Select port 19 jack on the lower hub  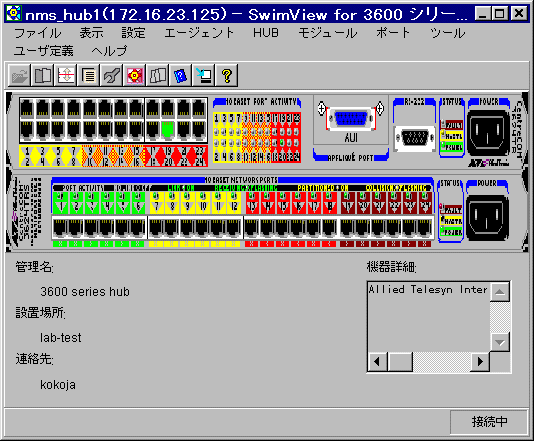click(x=347, y=228)
